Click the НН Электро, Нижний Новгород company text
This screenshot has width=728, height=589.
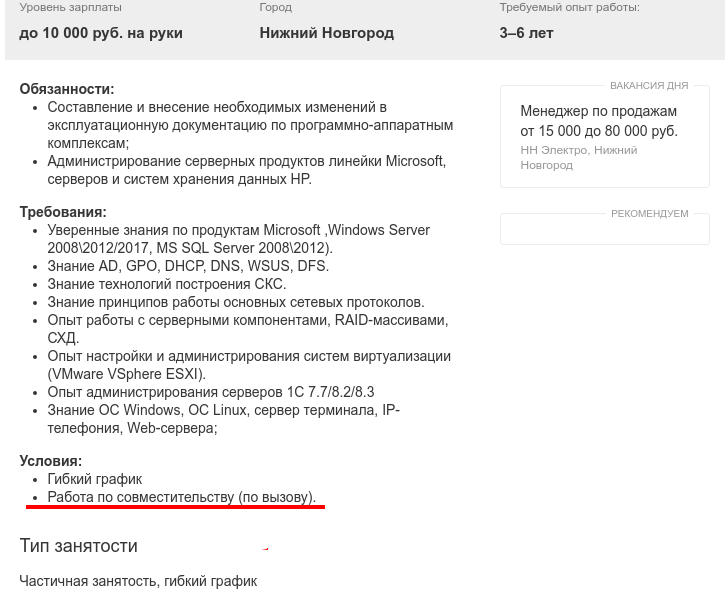pyautogui.click(x=578, y=158)
